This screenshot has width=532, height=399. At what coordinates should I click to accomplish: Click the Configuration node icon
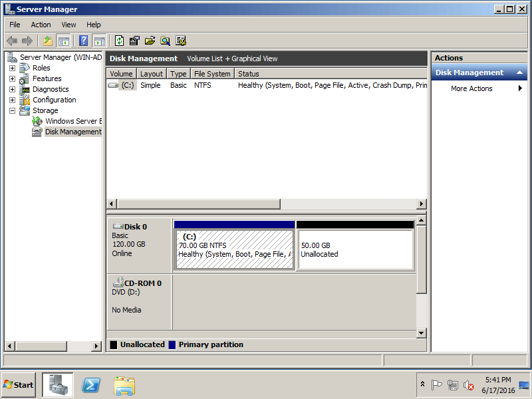click(x=25, y=100)
